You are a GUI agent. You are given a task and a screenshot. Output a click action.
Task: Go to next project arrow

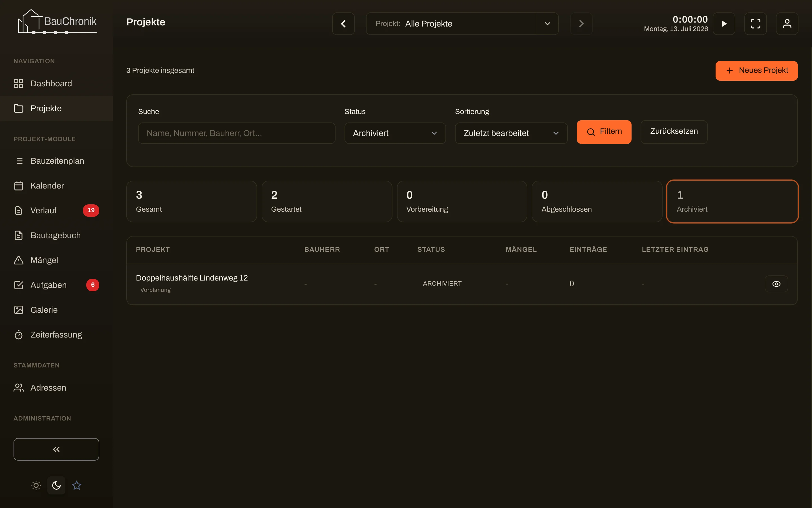(x=581, y=23)
